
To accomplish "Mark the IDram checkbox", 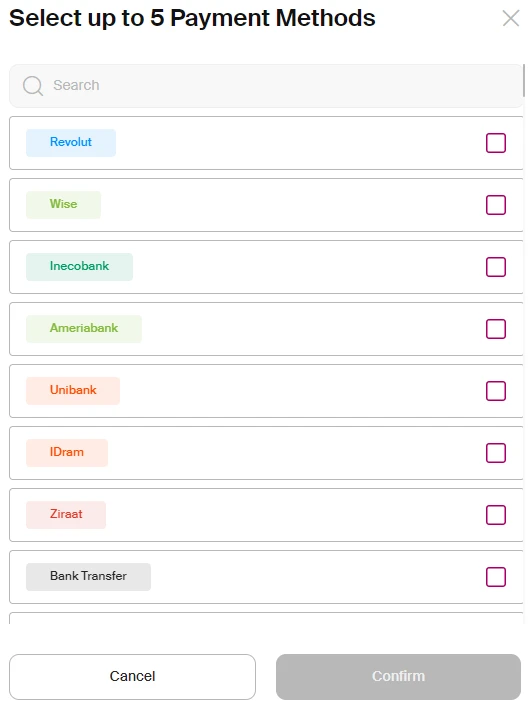I will tap(495, 453).
